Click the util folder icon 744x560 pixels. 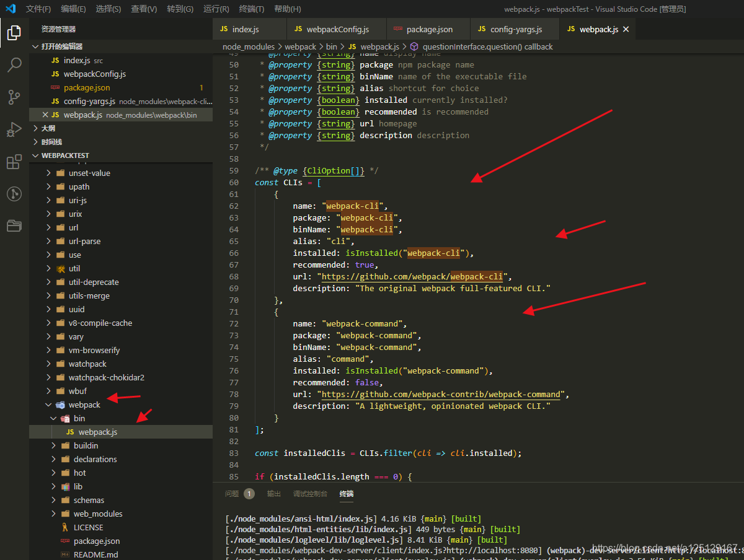tap(61, 269)
